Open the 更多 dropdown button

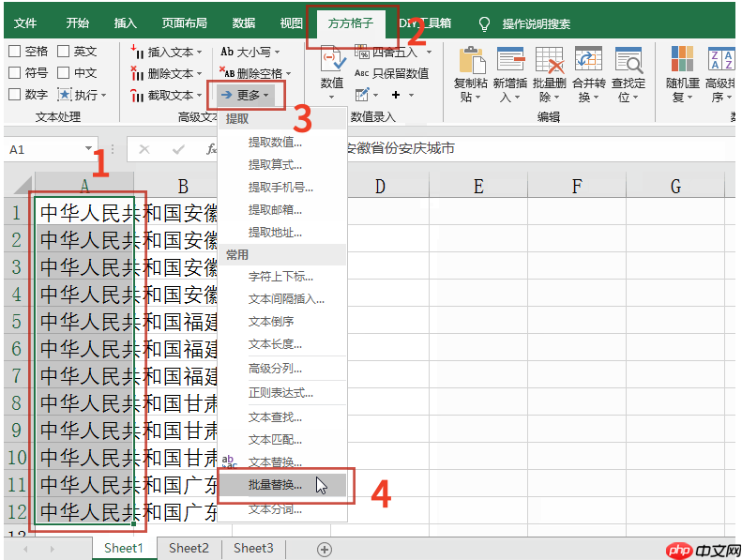tap(246, 95)
